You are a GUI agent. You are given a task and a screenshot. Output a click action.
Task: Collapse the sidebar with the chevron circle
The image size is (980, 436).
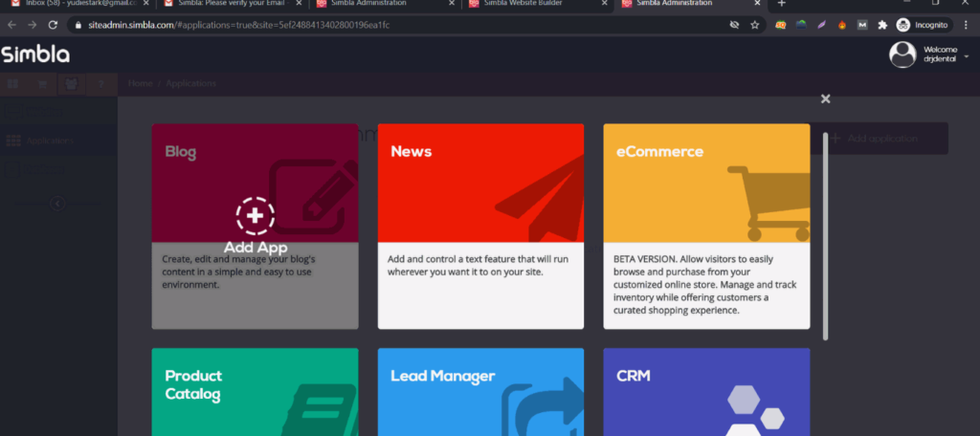(x=57, y=203)
